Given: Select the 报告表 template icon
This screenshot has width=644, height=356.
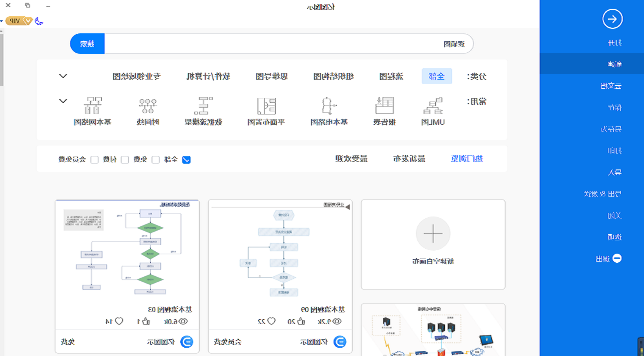Looking at the screenshot, I should 385,106.
